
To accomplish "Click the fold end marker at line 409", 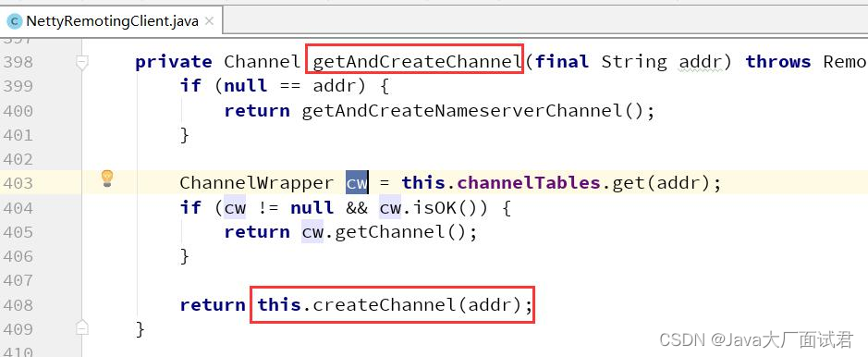I will (82, 327).
